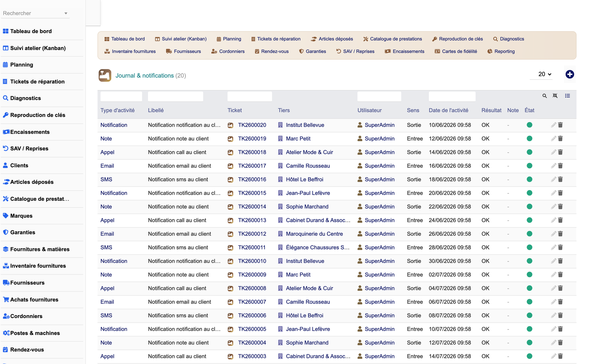Click green status dot for row TK2600005
This screenshot has height=364, width=589.
(529, 329)
